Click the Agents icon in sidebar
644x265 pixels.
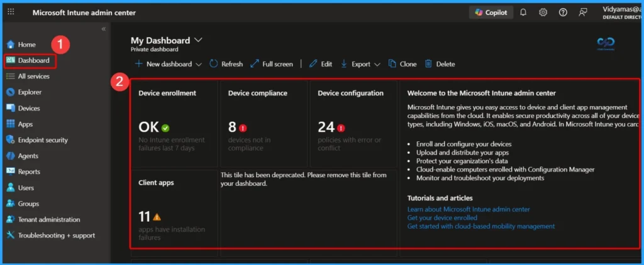click(11, 156)
